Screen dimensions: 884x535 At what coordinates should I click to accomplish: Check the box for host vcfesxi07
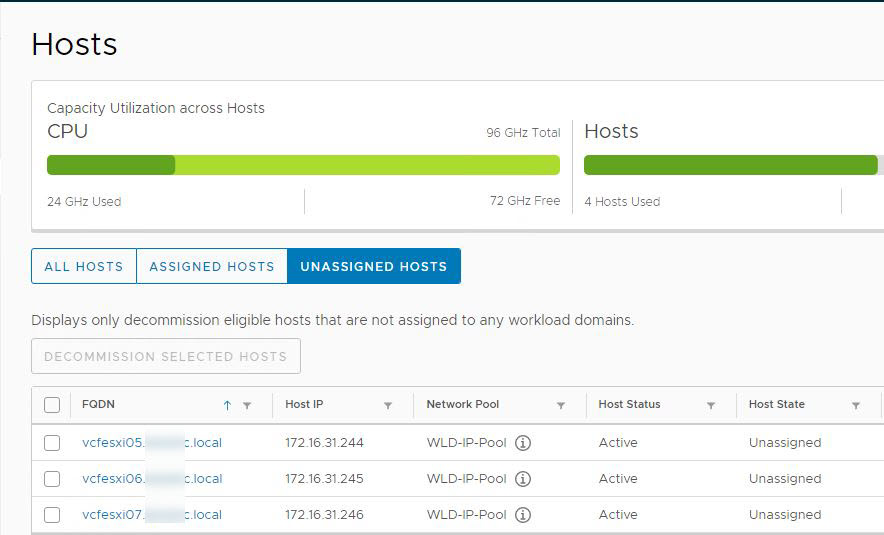52,515
